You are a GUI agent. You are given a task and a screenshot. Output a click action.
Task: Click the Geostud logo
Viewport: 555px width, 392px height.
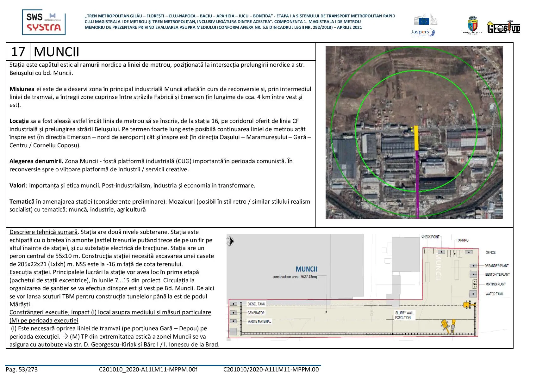pyautogui.click(x=503, y=28)
